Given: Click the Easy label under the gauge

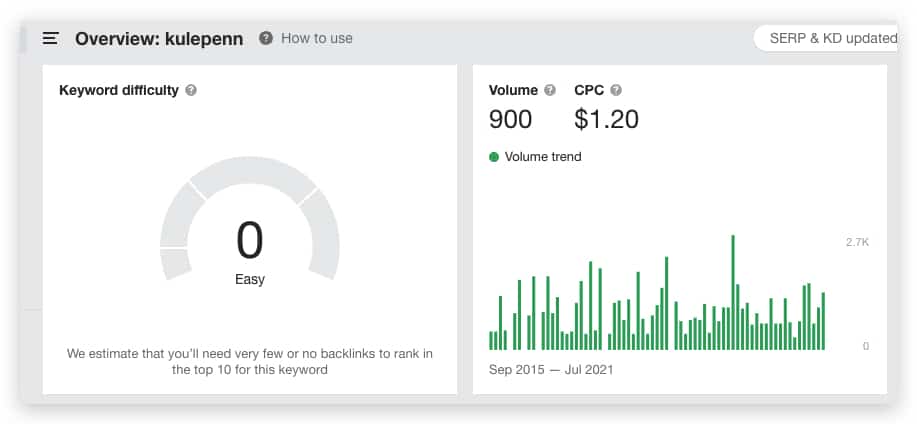Looking at the screenshot, I should pyautogui.click(x=250, y=280).
